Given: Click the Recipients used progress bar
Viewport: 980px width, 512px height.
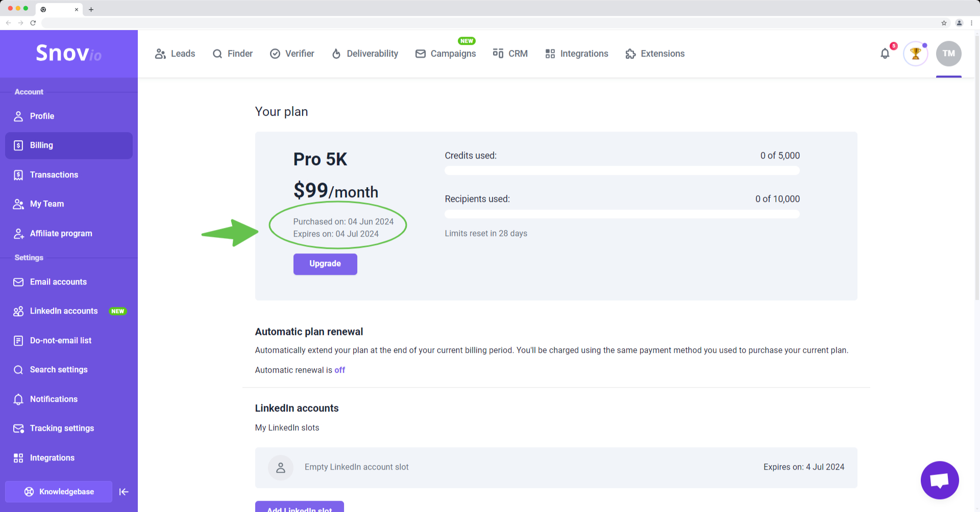Looking at the screenshot, I should [622, 214].
